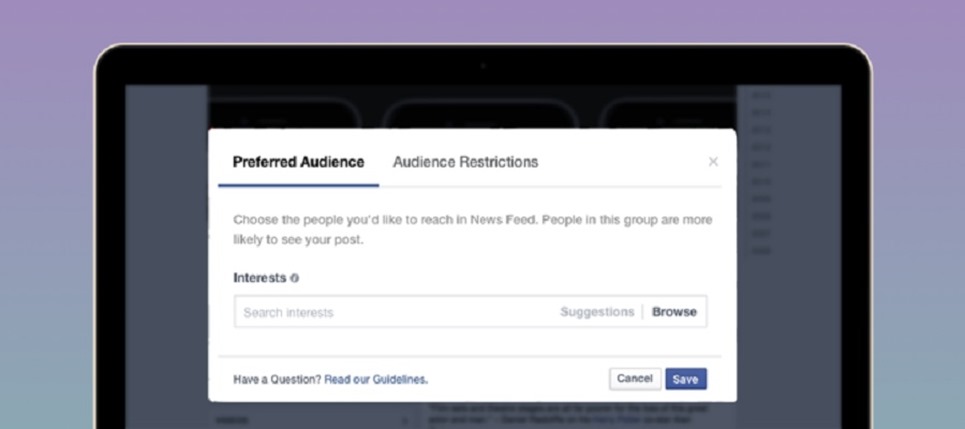The image size is (965, 429).
Task: Click the Interests info icon
Action: click(295, 278)
